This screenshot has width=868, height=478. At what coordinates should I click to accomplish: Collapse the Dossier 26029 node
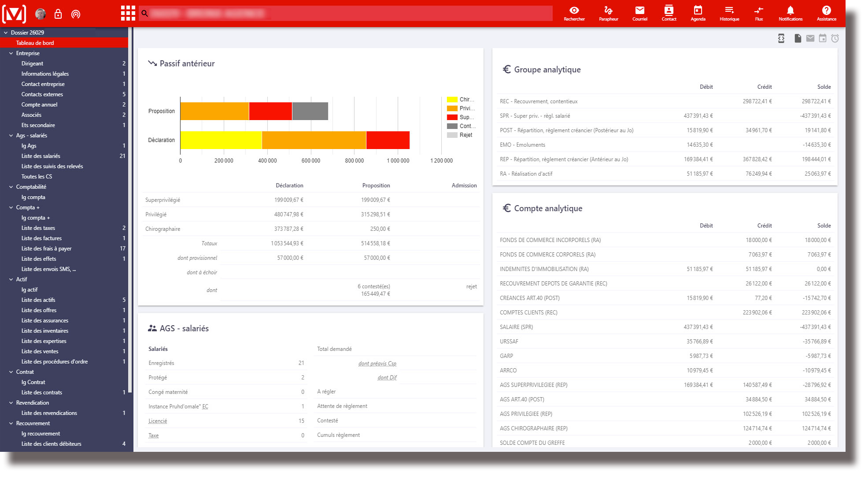click(6, 33)
